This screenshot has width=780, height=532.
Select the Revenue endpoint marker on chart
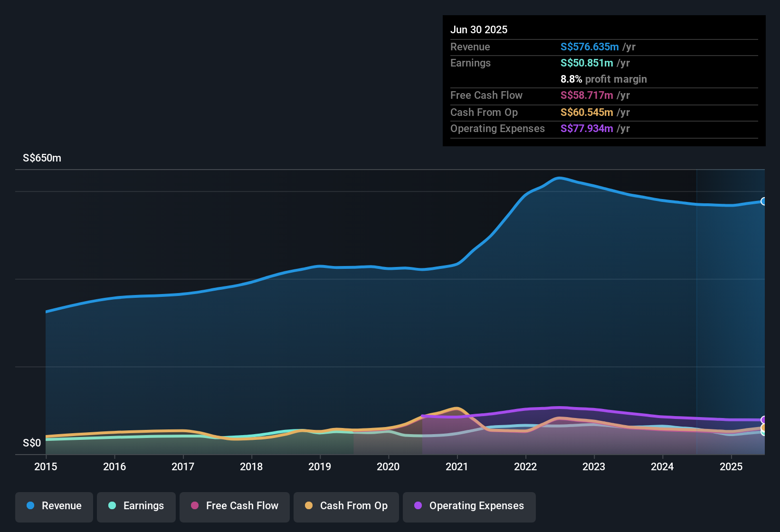coord(764,201)
